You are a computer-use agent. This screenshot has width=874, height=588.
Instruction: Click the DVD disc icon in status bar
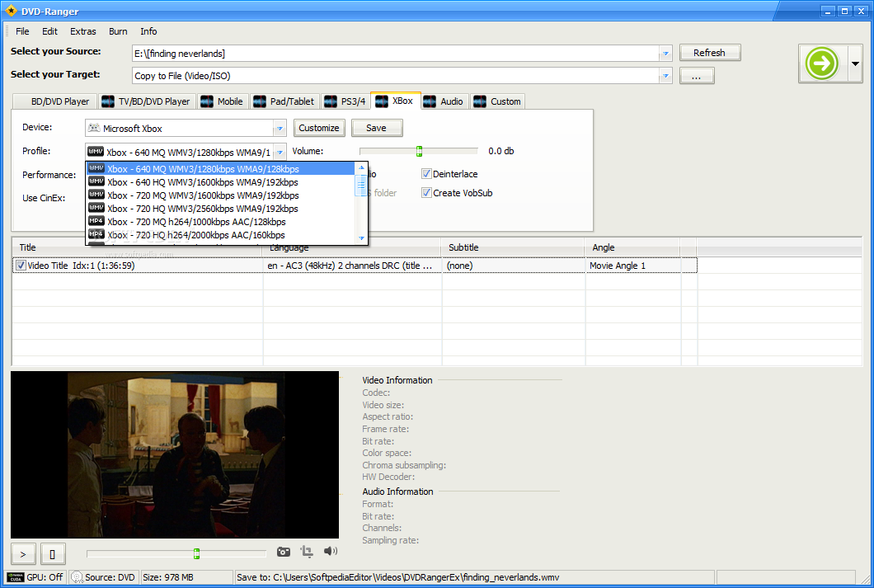[x=77, y=577]
